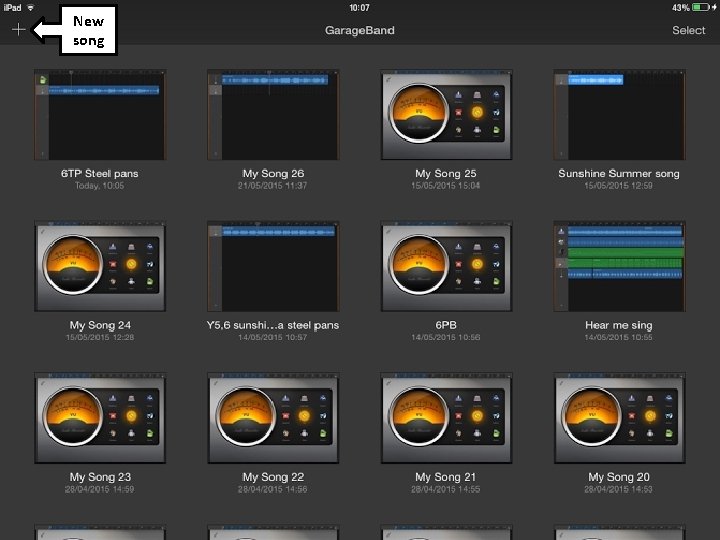Tap the "28/04/2015 14:56" date label
720x540 pixels.
click(272, 489)
